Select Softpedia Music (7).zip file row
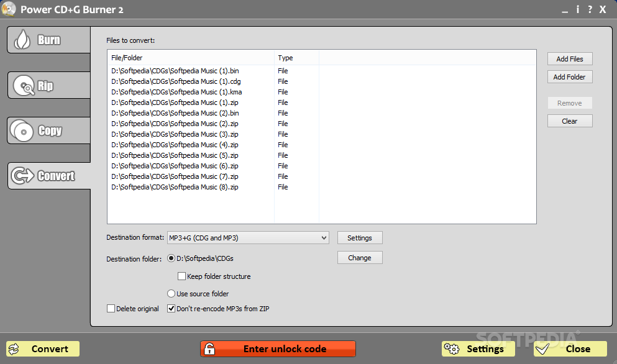 click(x=321, y=176)
